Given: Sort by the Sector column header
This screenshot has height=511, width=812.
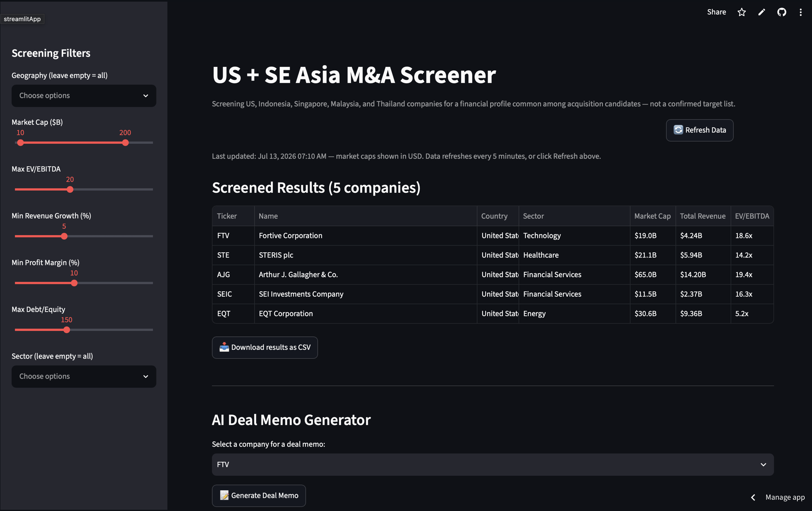Looking at the screenshot, I should (574, 216).
